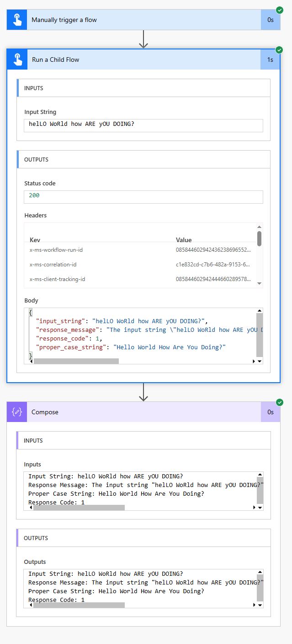This screenshot has width=292, height=644.
Task: Click Body vertical scroll up arrow
Action: tap(260, 311)
